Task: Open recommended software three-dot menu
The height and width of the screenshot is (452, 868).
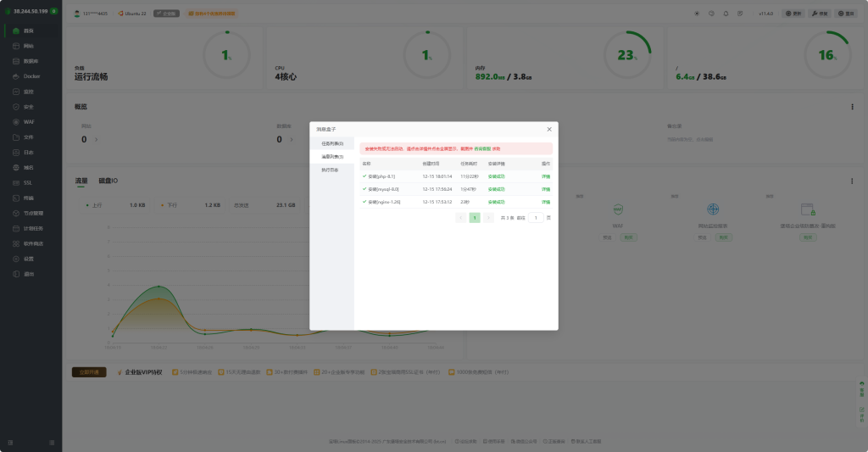Action: pos(852,181)
